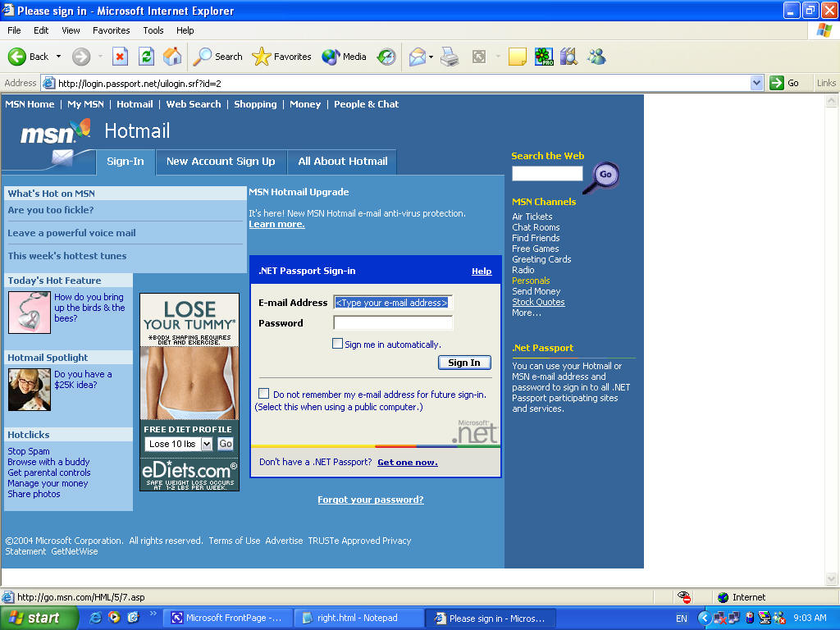Open the Favorites star toolbar button

click(x=281, y=57)
